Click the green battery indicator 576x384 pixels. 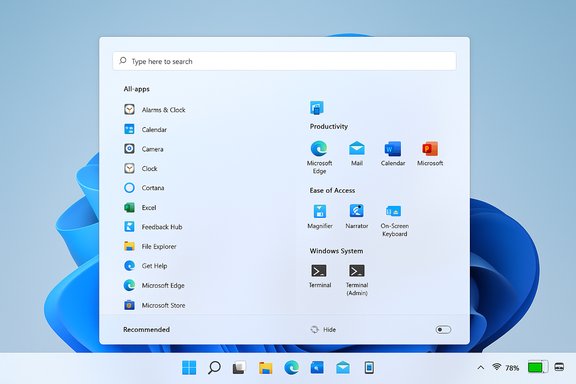pos(538,367)
